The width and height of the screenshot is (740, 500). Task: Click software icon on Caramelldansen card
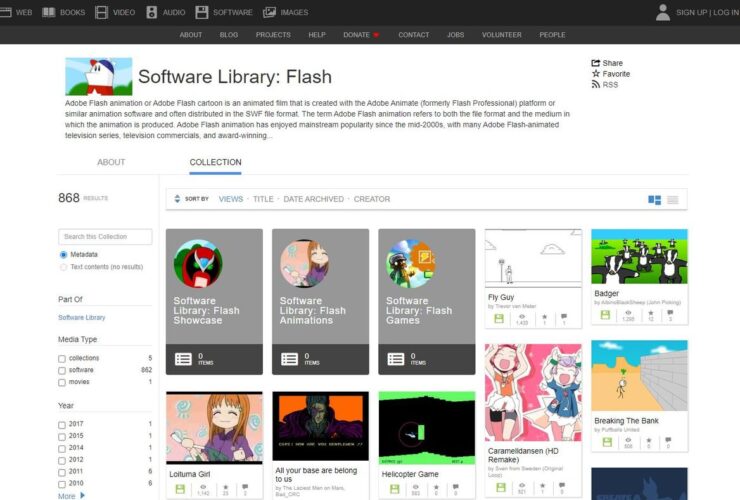coord(501,487)
